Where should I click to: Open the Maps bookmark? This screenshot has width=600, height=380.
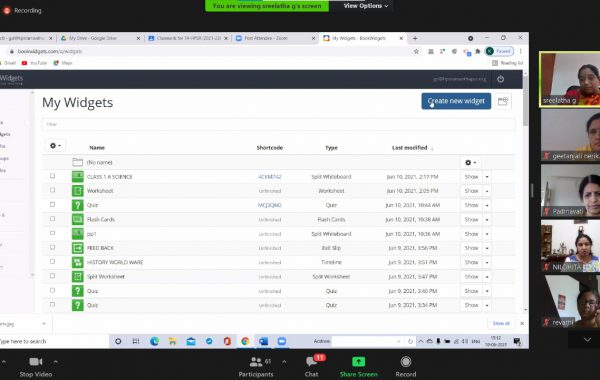pyautogui.click(x=63, y=63)
